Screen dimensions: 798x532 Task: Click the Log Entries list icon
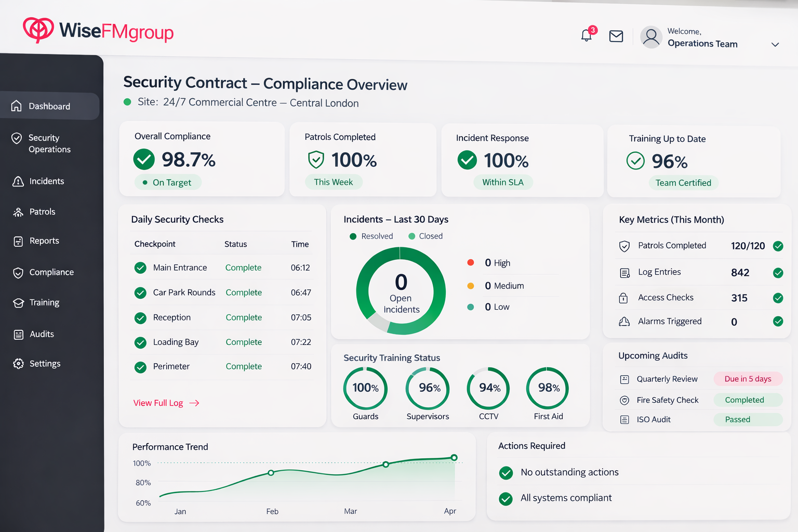pyautogui.click(x=624, y=273)
